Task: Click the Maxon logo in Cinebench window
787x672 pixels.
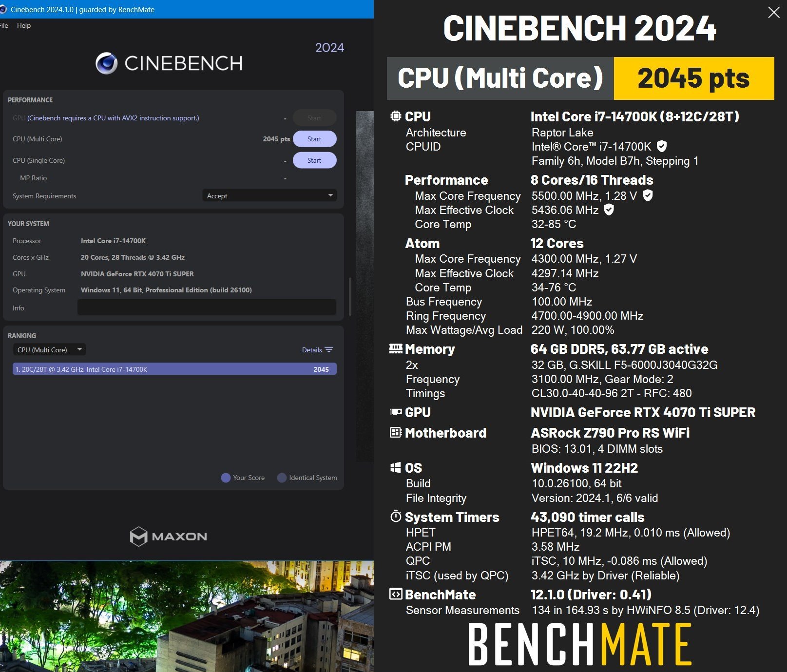Action: coord(169,537)
